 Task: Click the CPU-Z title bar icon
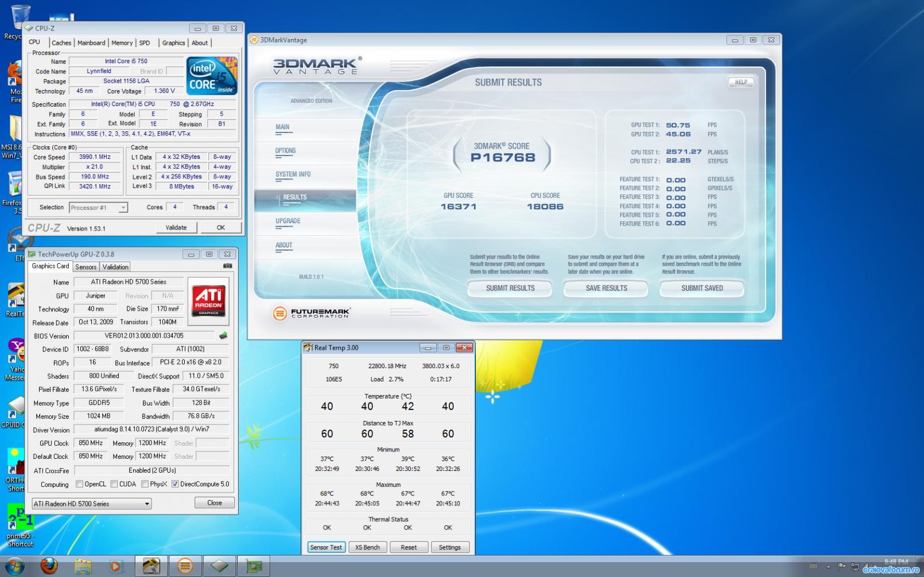[x=29, y=28]
